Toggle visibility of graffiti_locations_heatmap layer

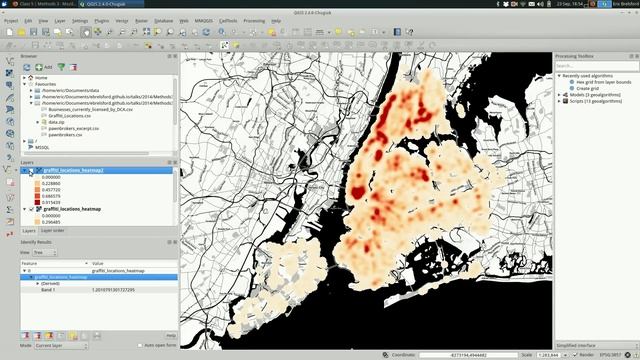[32, 209]
